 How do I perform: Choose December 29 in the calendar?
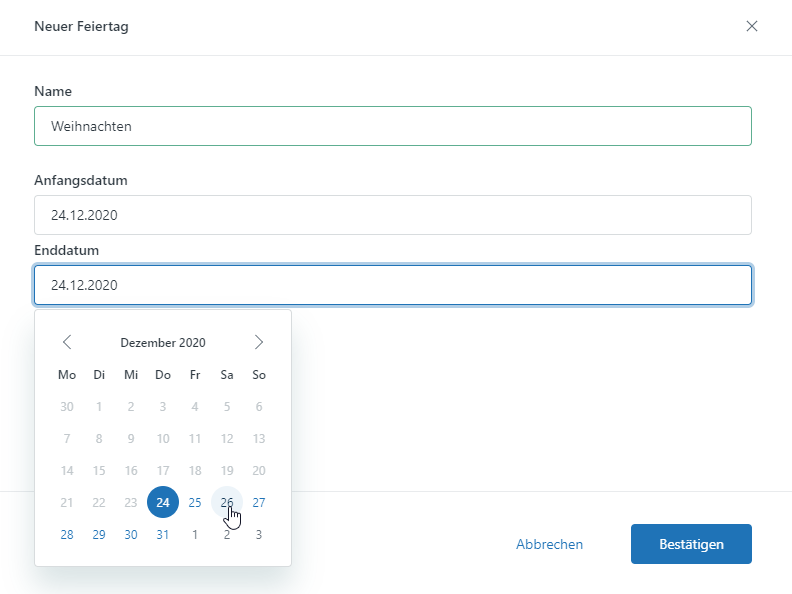click(x=99, y=534)
